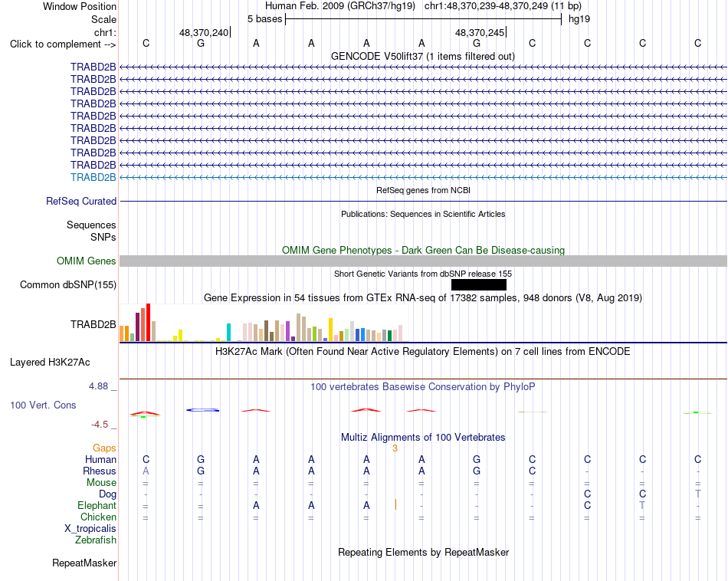Open 'OMIM Gene Phenotypes' green track title
Screen dimensions: 728x581
pyautogui.click(x=423, y=251)
